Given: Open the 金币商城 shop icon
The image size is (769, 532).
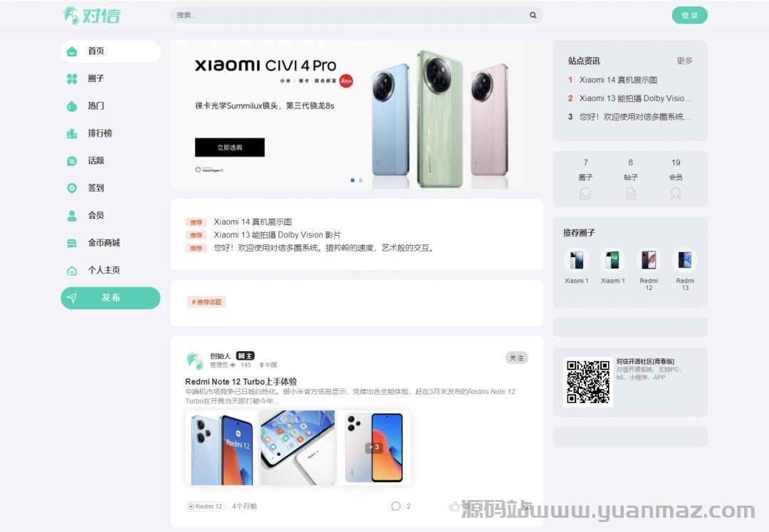Looking at the screenshot, I should pyautogui.click(x=72, y=243).
